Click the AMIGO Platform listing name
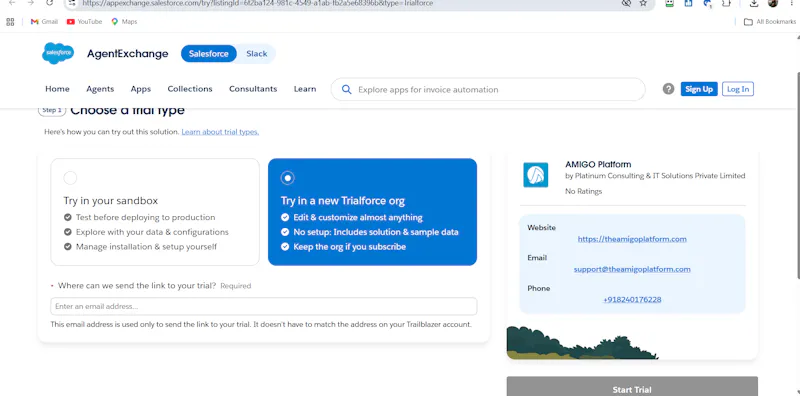Viewport: 800px width, 396px height. click(x=598, y=164)
